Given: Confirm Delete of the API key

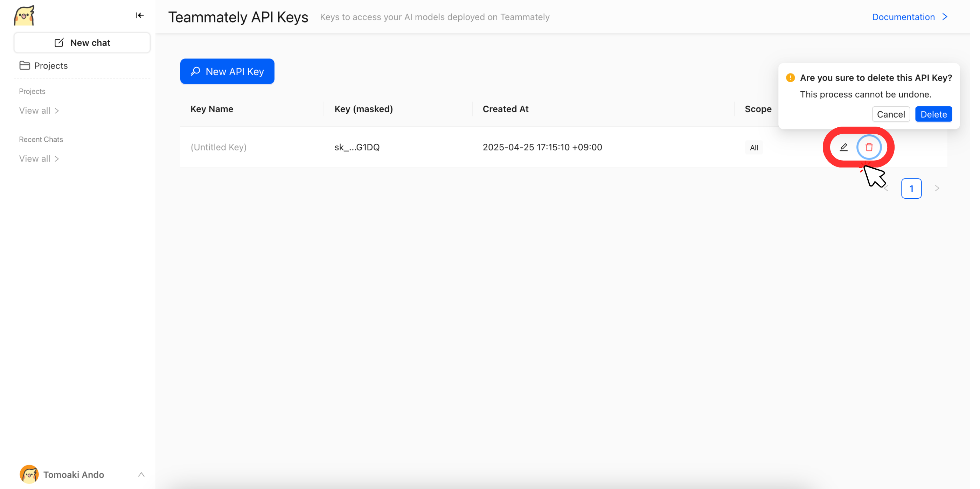Looking at the screenshot, I should (933, 114).
